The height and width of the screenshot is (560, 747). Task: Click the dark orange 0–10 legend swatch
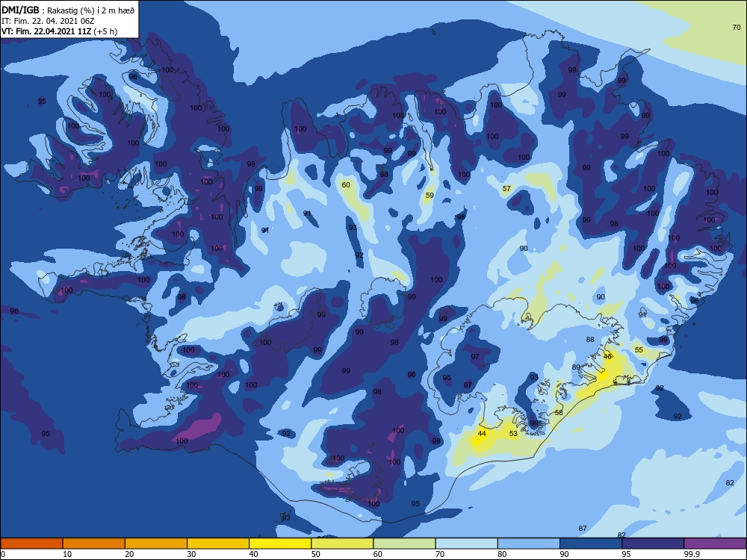click(x=31, y=544)
